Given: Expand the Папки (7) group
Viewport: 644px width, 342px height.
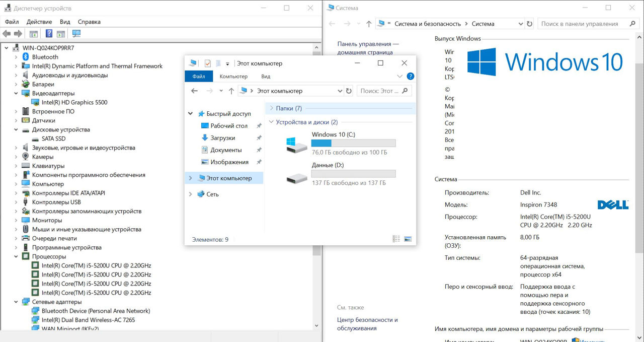Looking at the screenshot, I should coord(272,108).
